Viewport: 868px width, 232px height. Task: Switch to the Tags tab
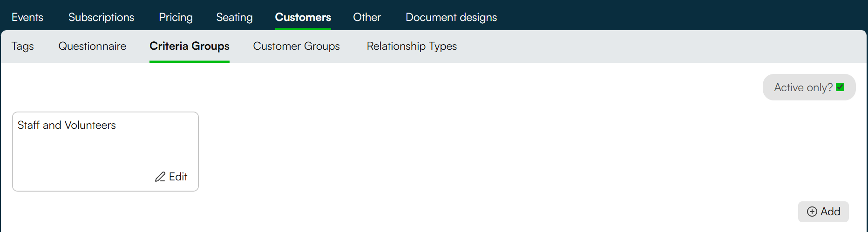tap(23, 46)
